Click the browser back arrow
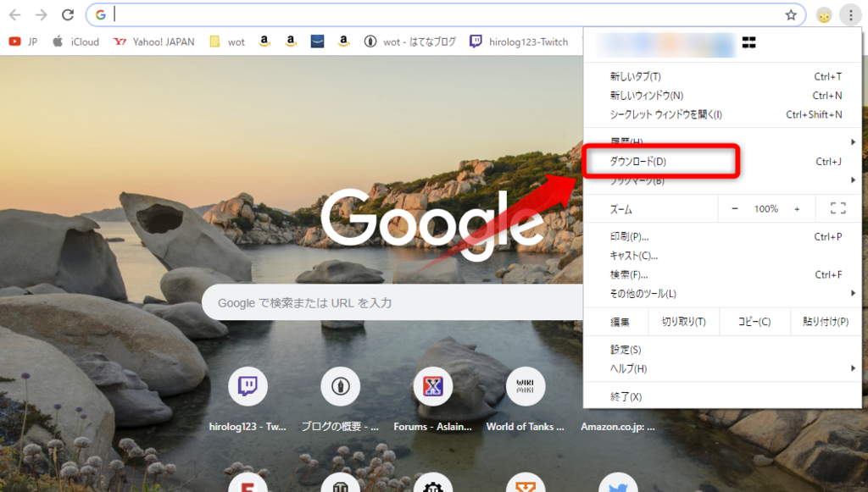Image resolution: width=868 pixels, height=492 pixels. point(15,15)
